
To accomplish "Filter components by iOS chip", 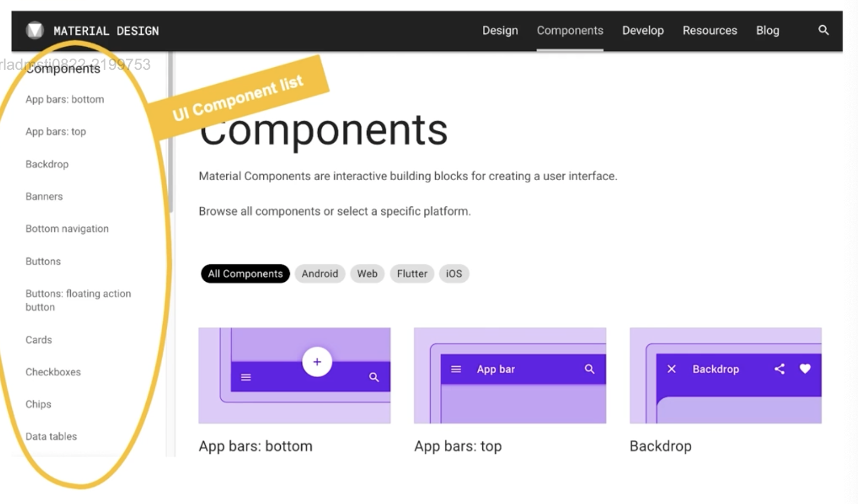I will [454, 274].
